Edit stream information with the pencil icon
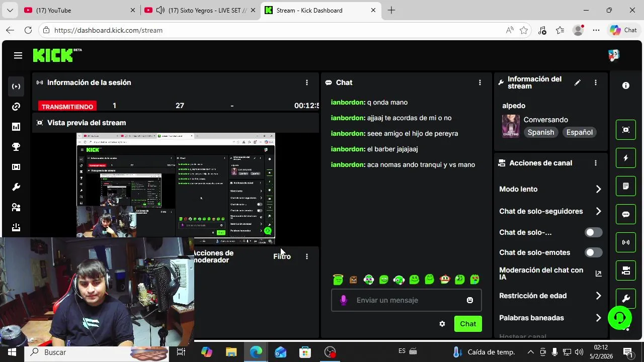Screen dimensions: 644x362 578,82
